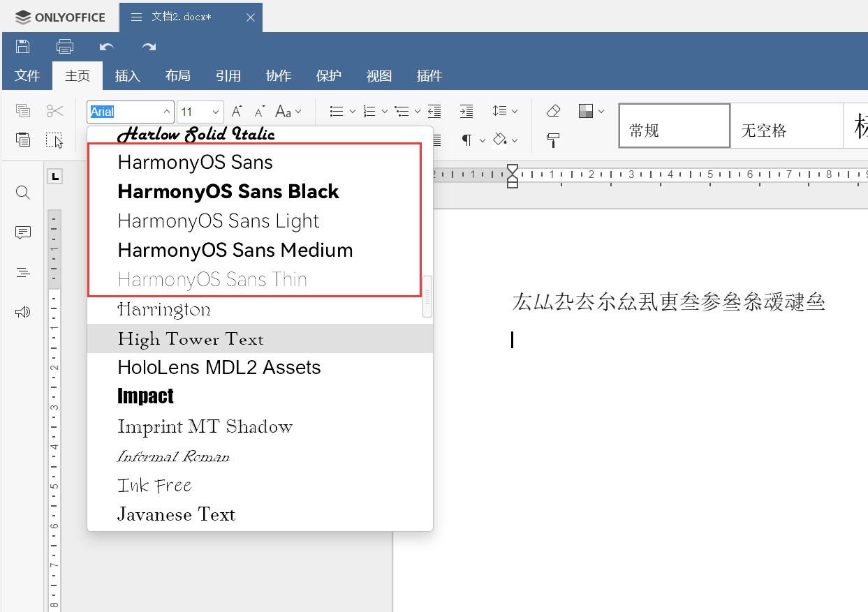Click the Cut (scissors) icon
The width and height of the screenshot is (868, 612).
(55, 110)
